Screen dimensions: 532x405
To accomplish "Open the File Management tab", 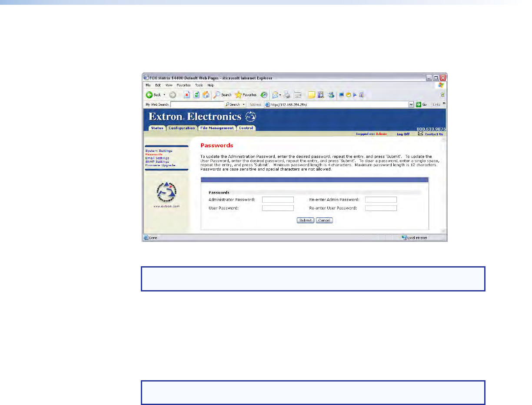I will tap(217, 128).
